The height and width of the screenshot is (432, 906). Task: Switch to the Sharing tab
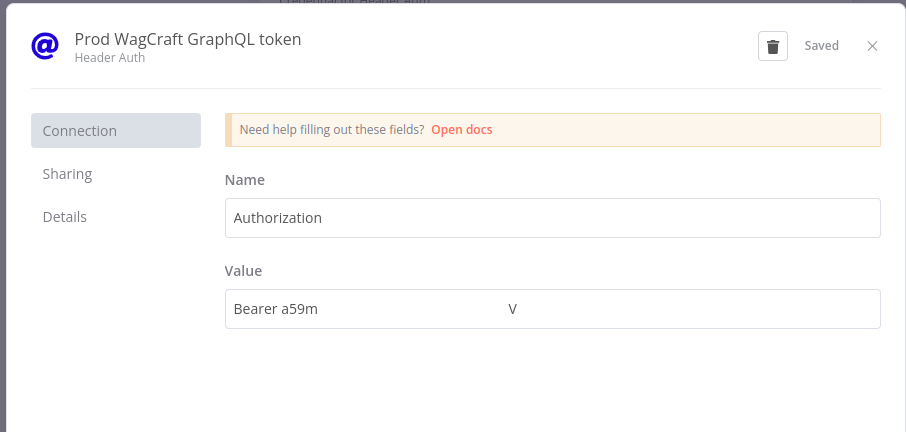pyautogui.click(x=67, y=174)
